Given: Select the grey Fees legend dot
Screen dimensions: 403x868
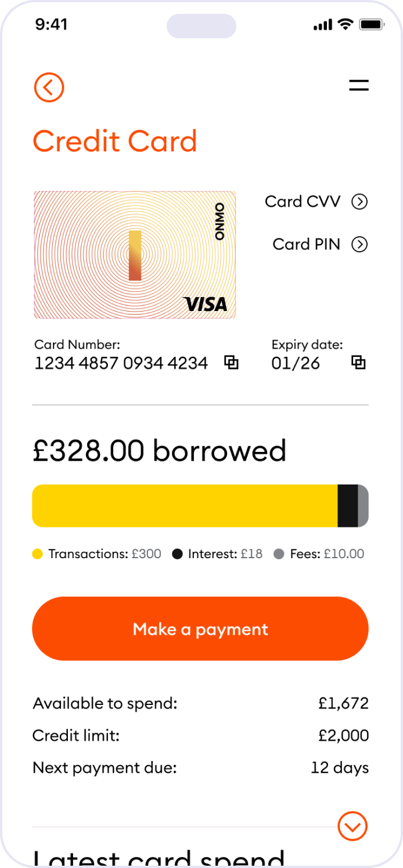Looking at the screenshot, I should pyautogui.click(x=281, y=554).
